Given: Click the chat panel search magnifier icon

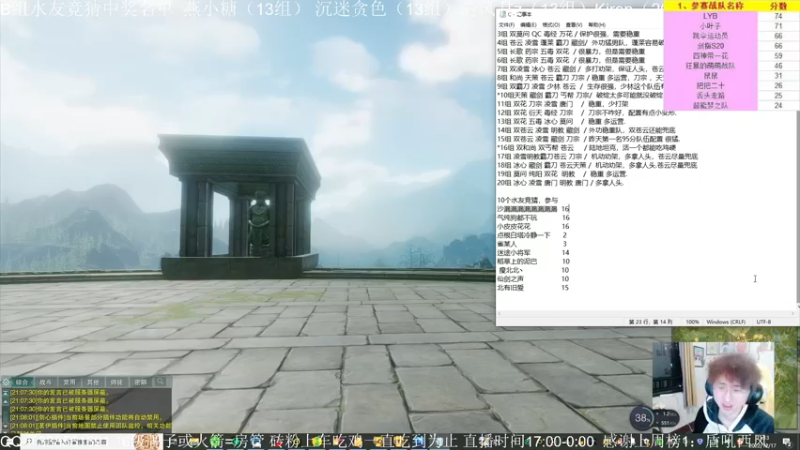Looking at the screenshot, I should 161,382.
